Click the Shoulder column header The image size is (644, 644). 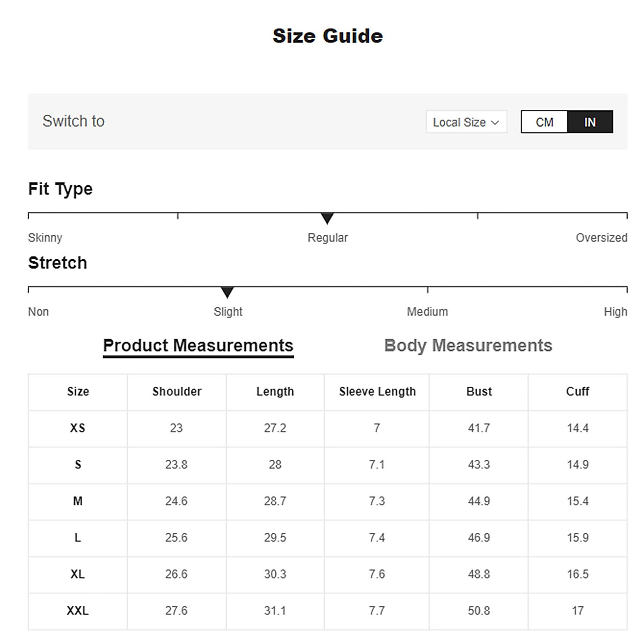coord(177,392)
